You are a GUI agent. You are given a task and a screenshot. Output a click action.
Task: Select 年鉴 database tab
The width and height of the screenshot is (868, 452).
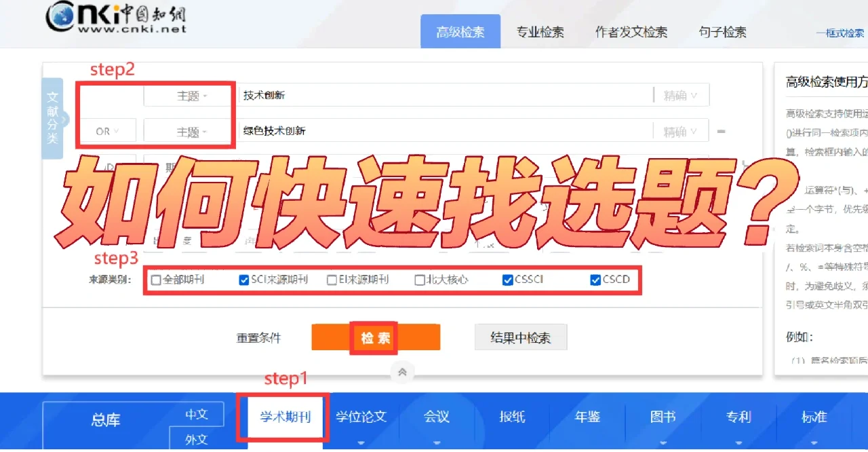pyautogui.click(x=587, y=416)
